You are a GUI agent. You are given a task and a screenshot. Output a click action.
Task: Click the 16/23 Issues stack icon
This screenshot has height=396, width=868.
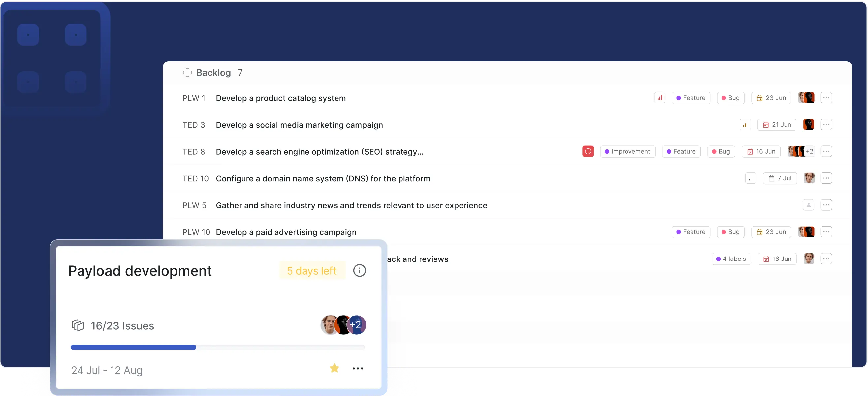coord(78,325)
